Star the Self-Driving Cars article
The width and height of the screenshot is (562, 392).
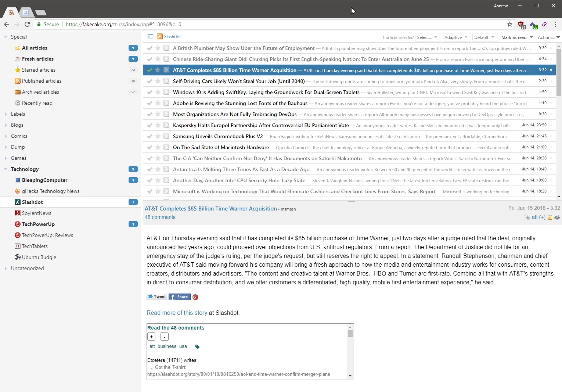[158, 81]
